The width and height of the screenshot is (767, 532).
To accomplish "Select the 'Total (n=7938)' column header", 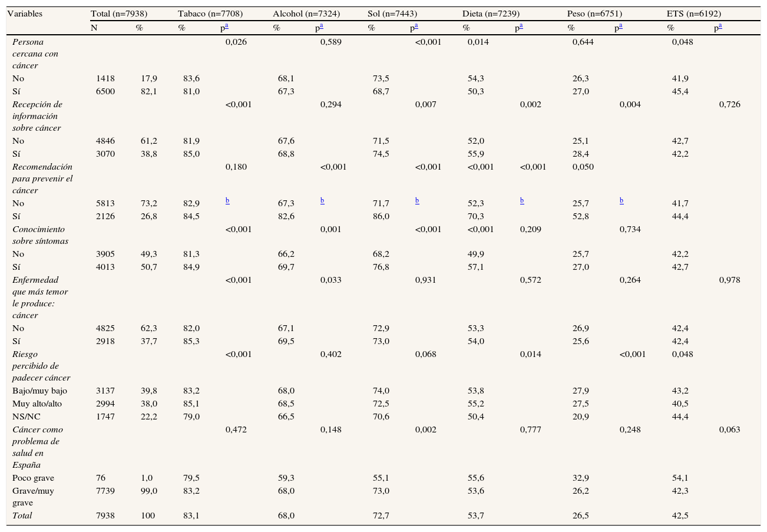I will 118,13.
